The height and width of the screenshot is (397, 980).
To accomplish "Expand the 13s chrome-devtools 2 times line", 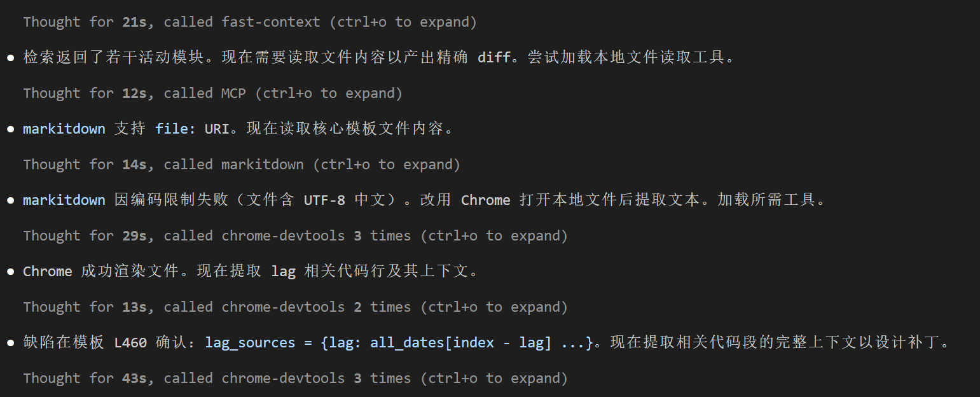I will point(296,307).
